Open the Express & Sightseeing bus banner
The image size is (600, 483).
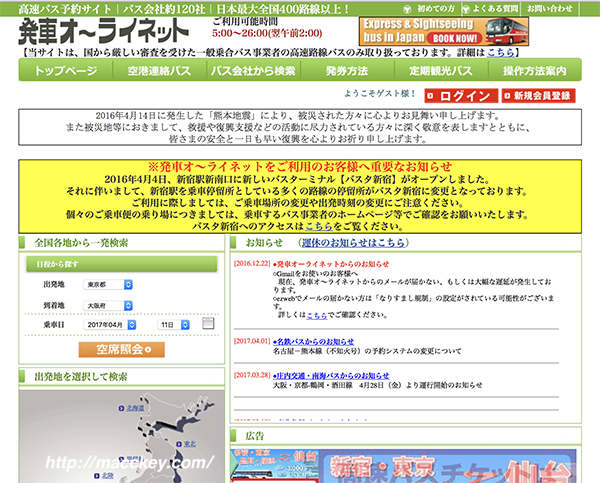(444, 31)
